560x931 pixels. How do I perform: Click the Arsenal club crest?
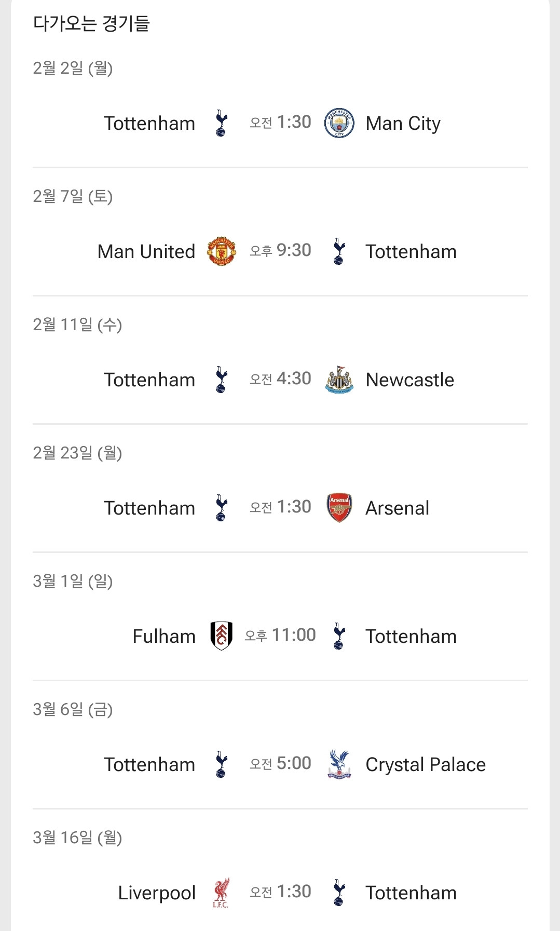click(339, 508)
